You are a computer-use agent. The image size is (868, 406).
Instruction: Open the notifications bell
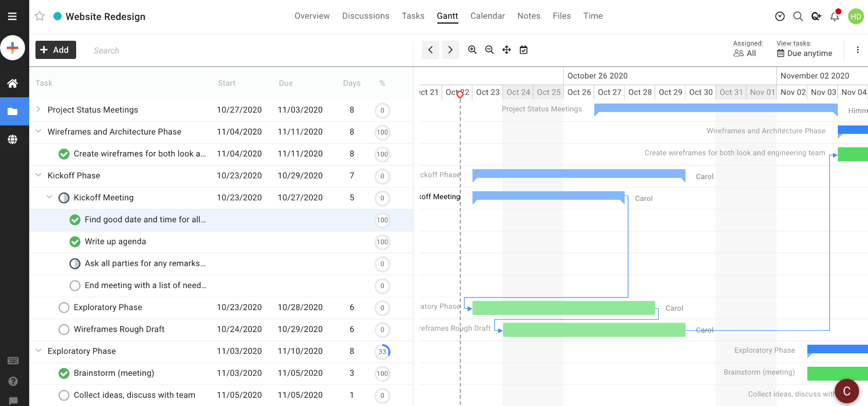coord(834,16)
